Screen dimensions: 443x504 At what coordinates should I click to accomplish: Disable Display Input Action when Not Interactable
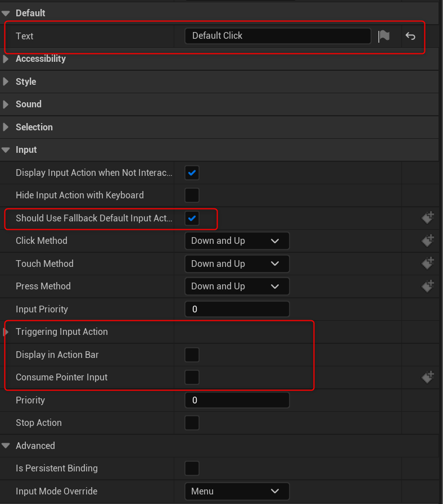[192, 172]
